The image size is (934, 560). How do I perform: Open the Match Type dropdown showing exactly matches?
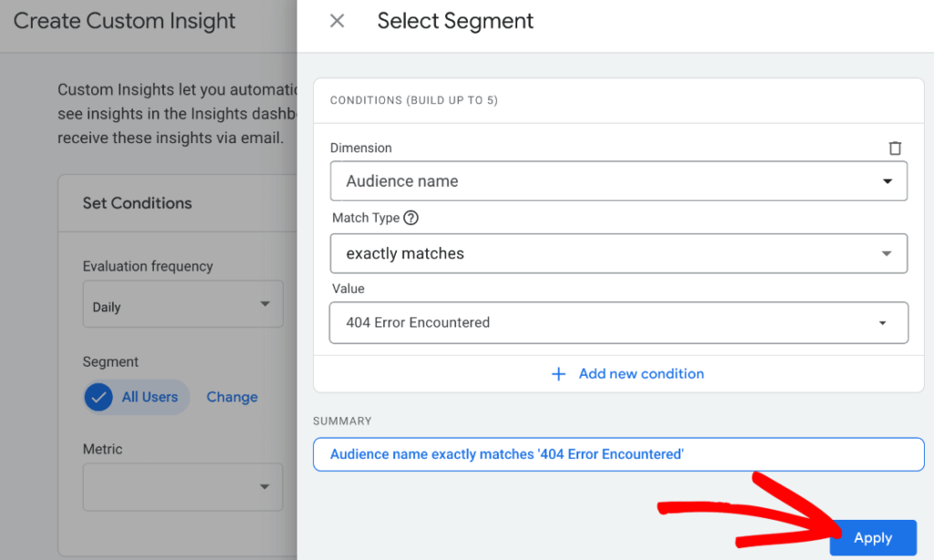618,253
